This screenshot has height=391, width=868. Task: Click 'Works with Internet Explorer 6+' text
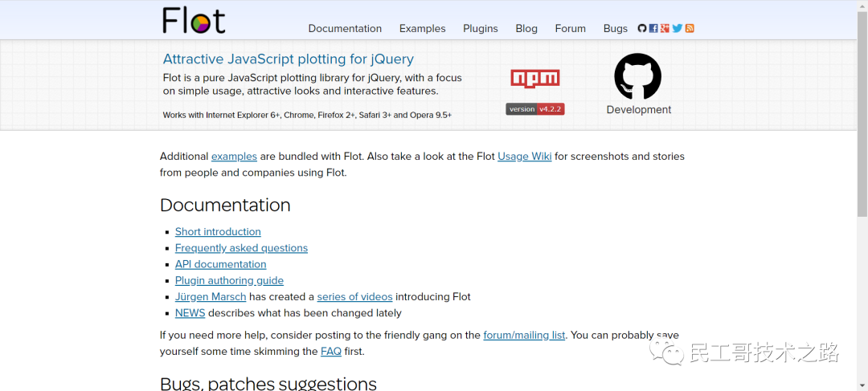[x=222, y=115]
